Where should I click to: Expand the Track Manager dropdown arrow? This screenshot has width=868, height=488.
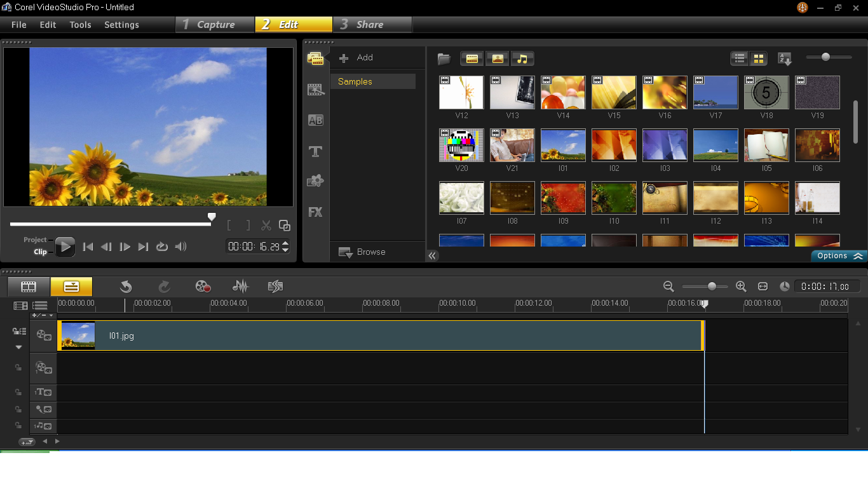[18, 347]
